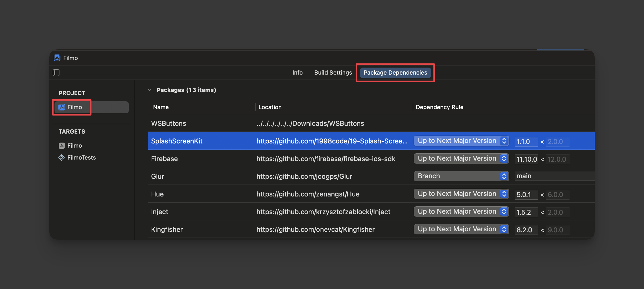Screen dimensions: 644x289
Task: Open the Package Dependencies tab
Action: pos(395,73)
